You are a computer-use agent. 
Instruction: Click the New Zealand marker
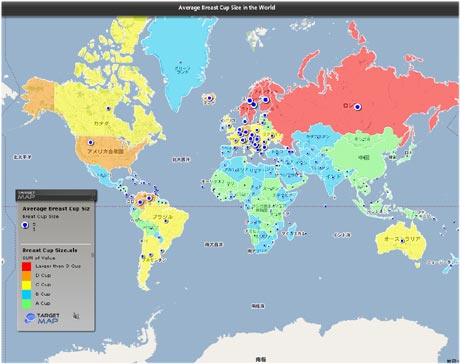[451, 265]
